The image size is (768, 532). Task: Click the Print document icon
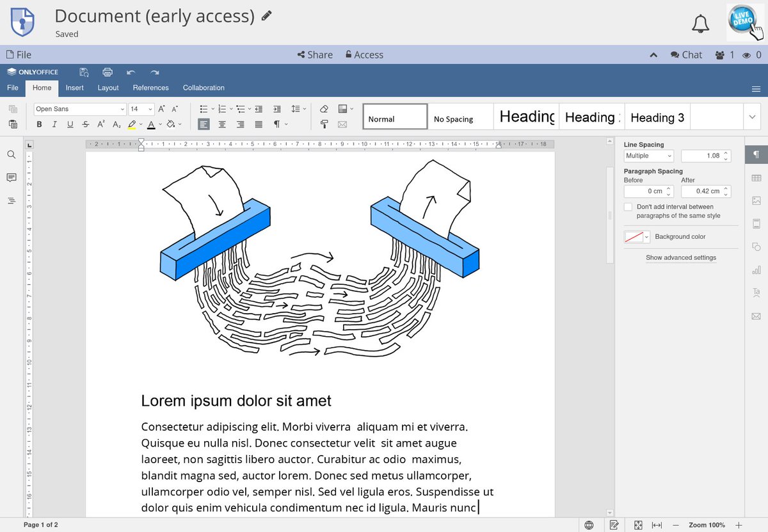[x=108, y=72]
